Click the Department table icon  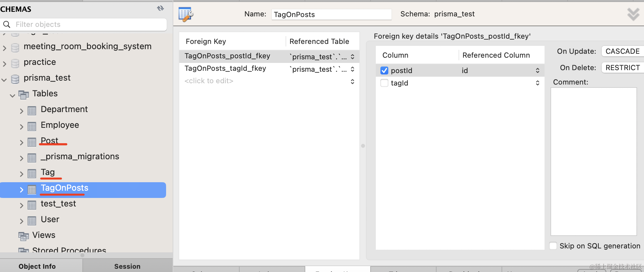pos(32,111)
